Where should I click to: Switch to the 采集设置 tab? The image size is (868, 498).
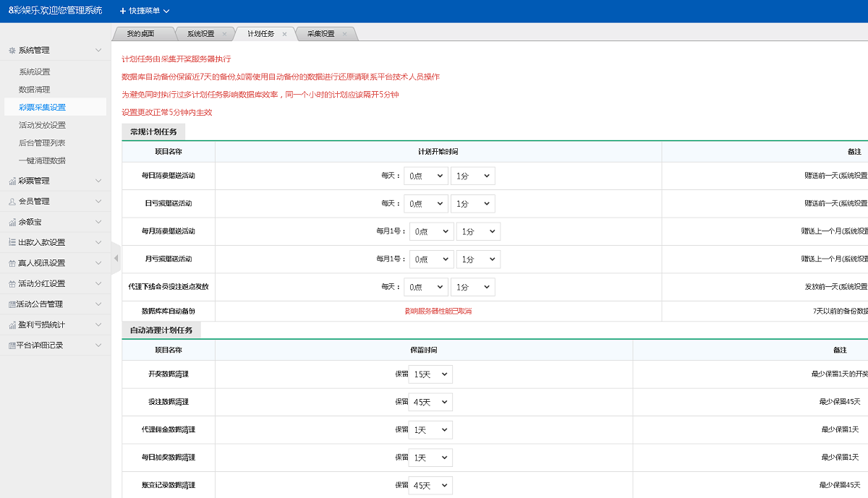pyautogui.click(x=320, y=34)
